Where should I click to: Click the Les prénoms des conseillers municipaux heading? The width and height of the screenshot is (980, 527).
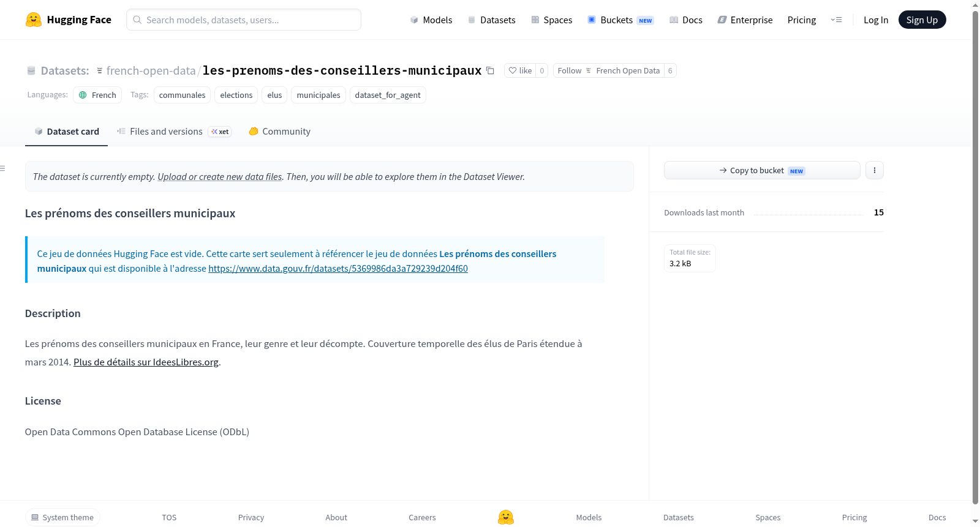pos(130,213)
